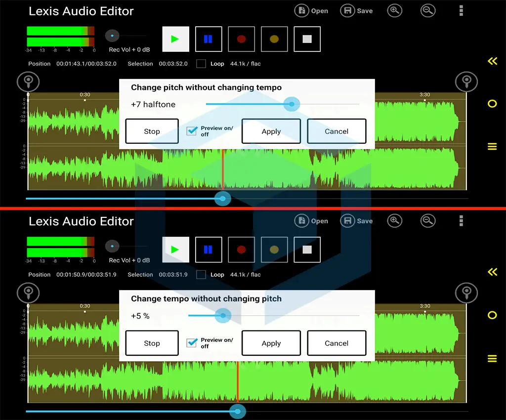Move the playback position slider in bottom editor
Screen dimensions: 506x420
click(x=238, y=412)
